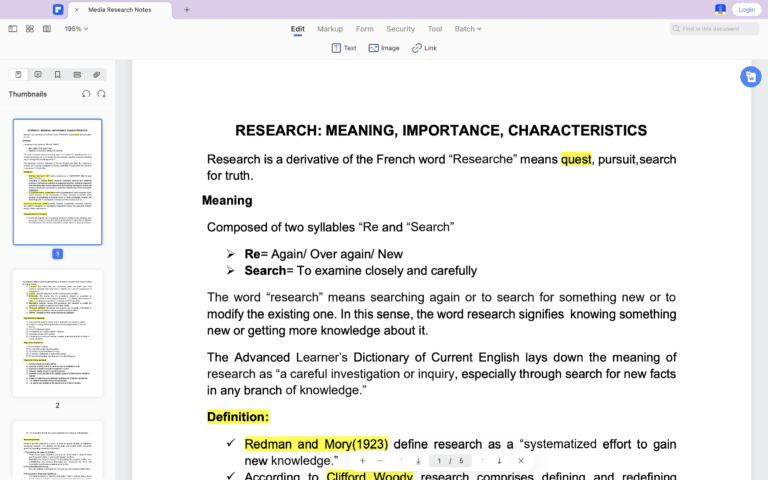Zoom in using the plus icon in floating bar
This screenshot has height=480, width=768.
point(362,461)
